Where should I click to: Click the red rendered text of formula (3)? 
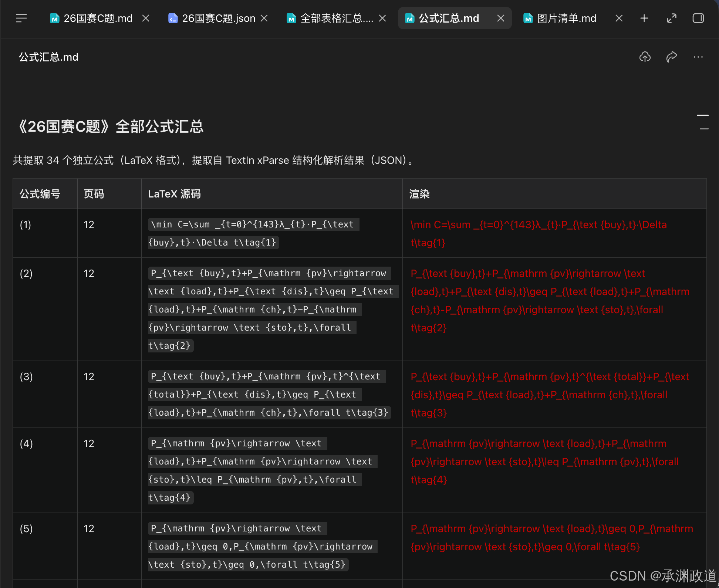click(x=550, y=395)
